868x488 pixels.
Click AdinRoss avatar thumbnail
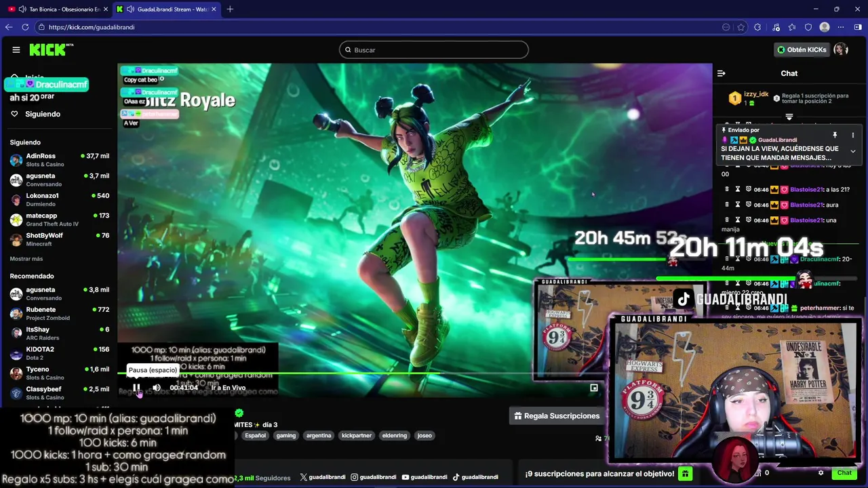16,160
